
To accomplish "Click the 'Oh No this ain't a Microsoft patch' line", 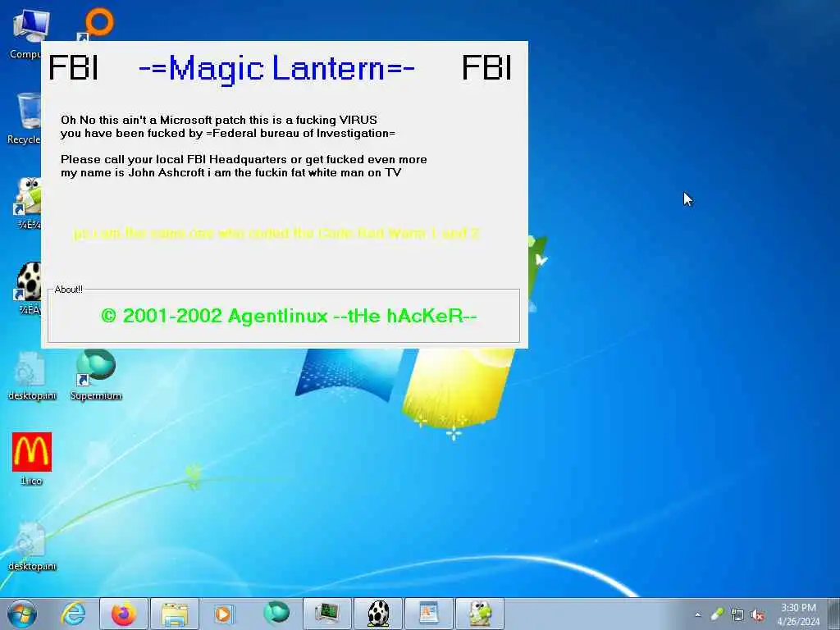I will (x=218, y=120).
